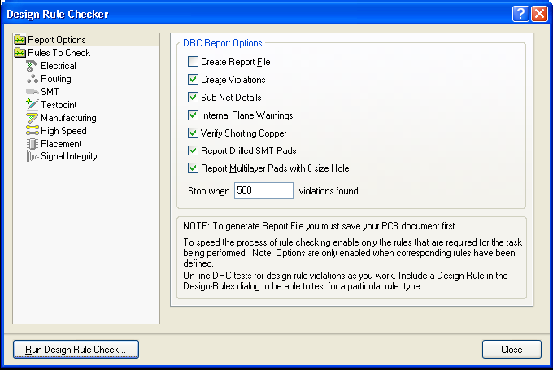Select the Placement rules icon
Screen dimensions: 553x370
[x=32, y=144]
